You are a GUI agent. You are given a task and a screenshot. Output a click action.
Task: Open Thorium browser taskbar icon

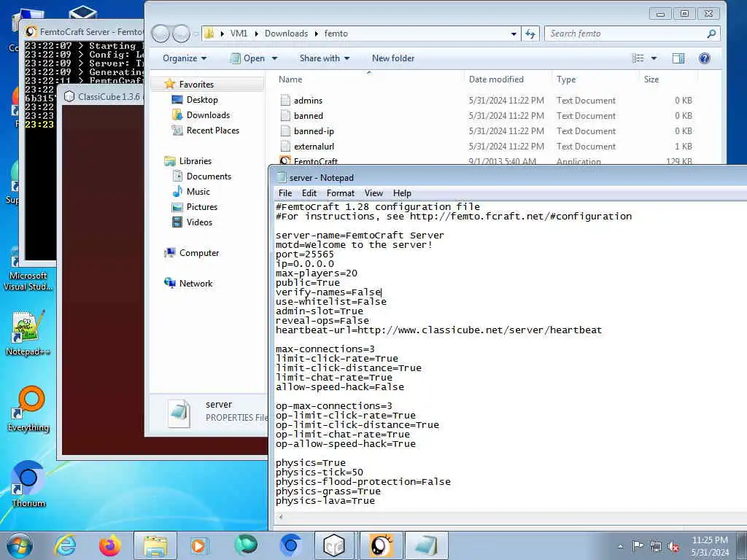(x=290, y=545)
